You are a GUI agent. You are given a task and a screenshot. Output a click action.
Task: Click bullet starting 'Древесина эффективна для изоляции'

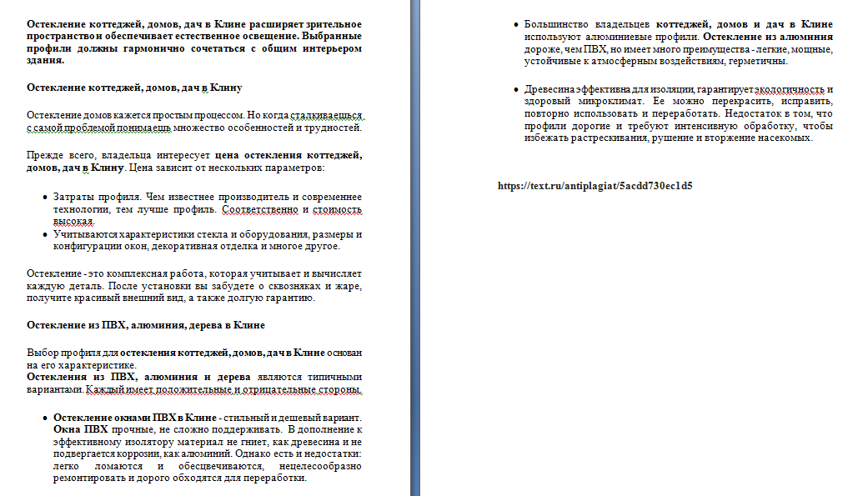coord(678,113)
